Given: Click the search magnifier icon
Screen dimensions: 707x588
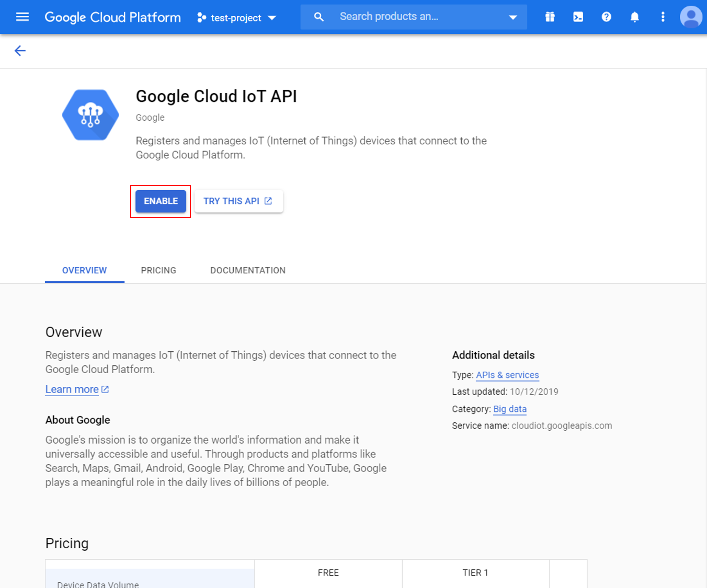Looking at the screenshot, I should coord(318,17).
